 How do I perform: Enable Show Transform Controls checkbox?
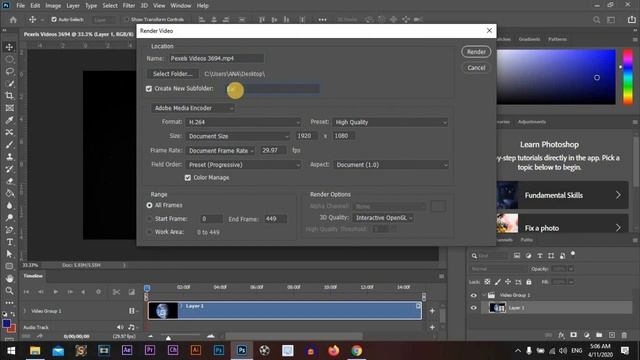[x=126, y=19]
